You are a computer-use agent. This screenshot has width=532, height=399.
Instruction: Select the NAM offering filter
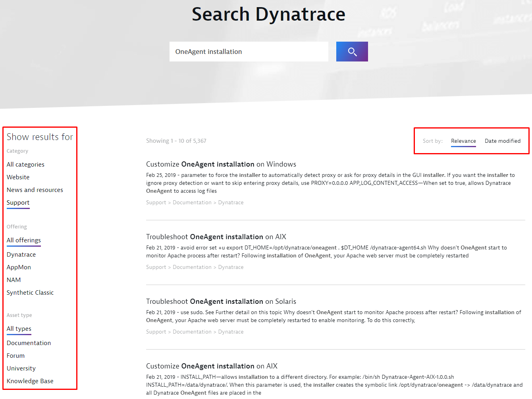13,280
